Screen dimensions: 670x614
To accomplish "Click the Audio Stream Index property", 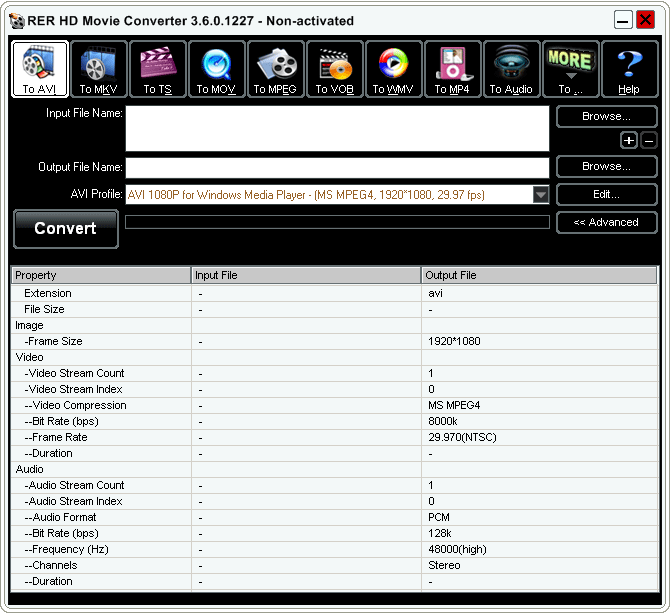I will point(73,501).
